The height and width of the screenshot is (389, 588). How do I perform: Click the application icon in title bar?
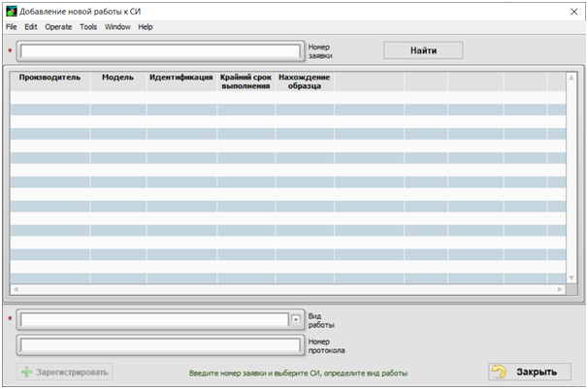click(11, 10)
